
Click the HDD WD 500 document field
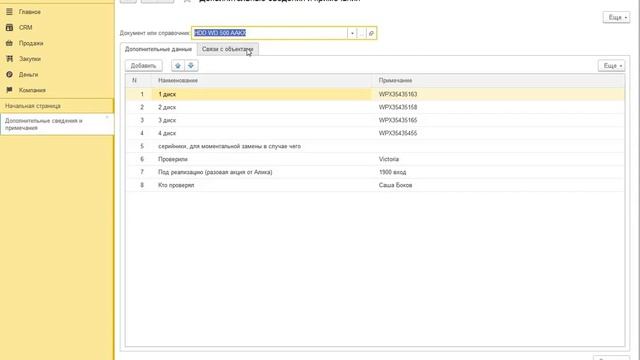[x=269, y=33]
